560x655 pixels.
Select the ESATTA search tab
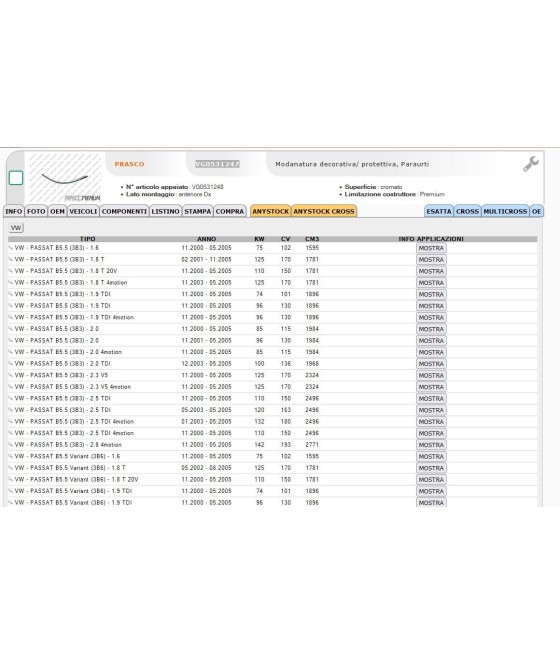point(439,211)
